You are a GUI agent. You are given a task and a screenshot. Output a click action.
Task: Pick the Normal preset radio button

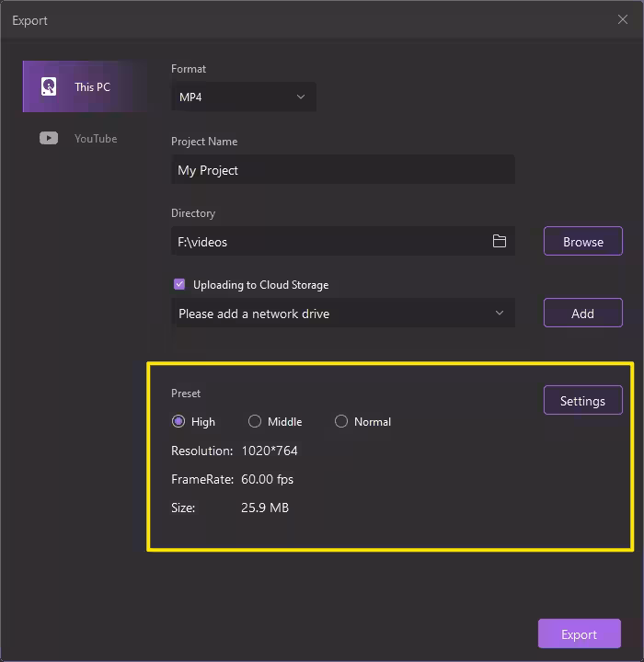[x=341, y=422]
